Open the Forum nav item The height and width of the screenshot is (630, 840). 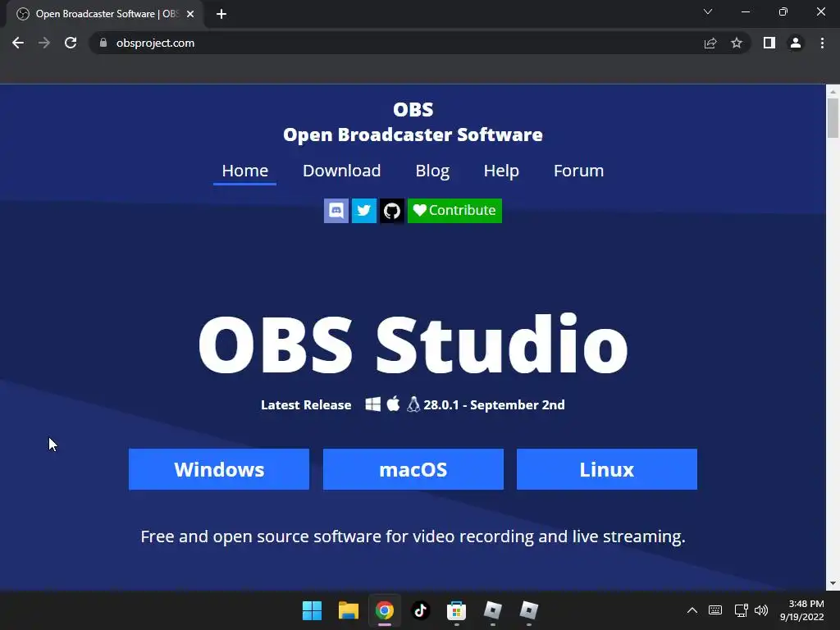(578, 171)
